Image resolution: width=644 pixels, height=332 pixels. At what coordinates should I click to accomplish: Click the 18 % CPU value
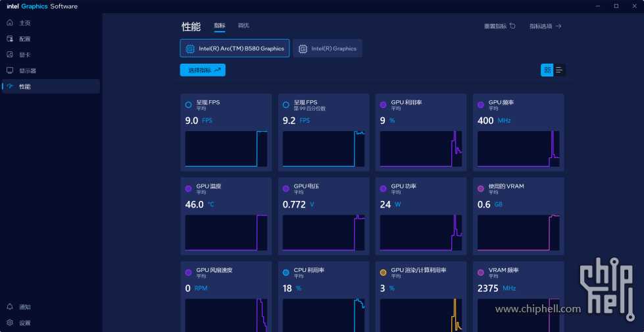292,289
